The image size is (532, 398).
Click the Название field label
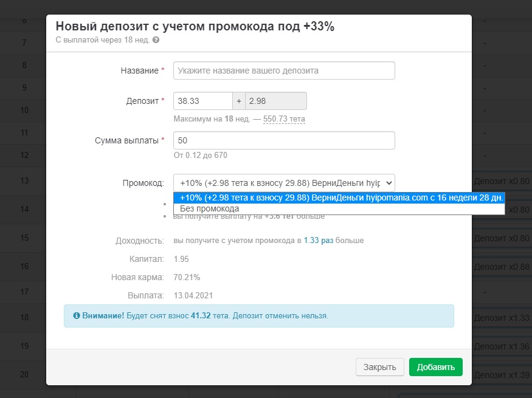click(139, 70)
